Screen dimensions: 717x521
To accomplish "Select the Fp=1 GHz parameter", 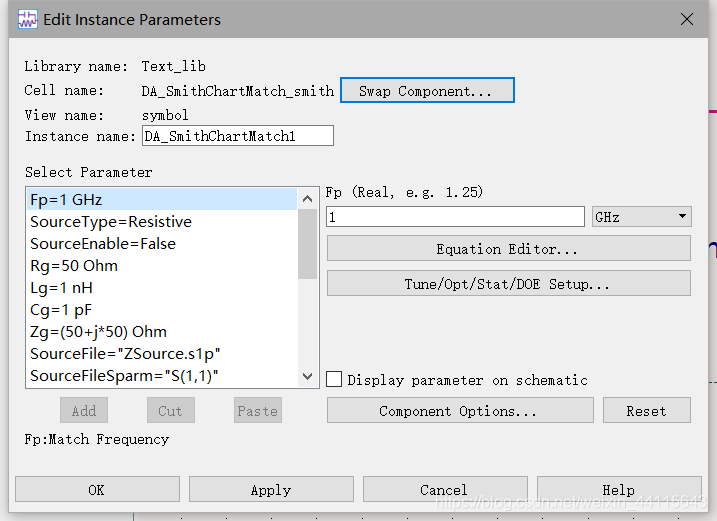I will coord(162,200).
